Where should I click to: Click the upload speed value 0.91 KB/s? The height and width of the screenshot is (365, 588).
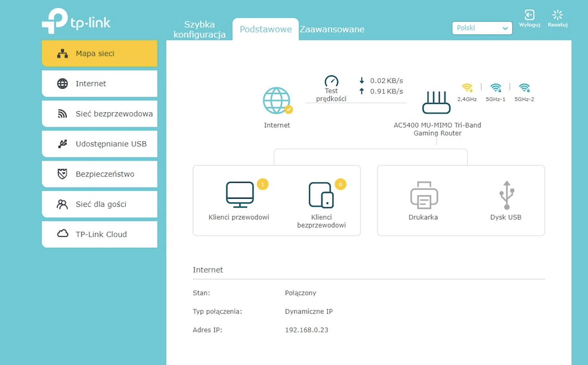(x=386, y=91)
